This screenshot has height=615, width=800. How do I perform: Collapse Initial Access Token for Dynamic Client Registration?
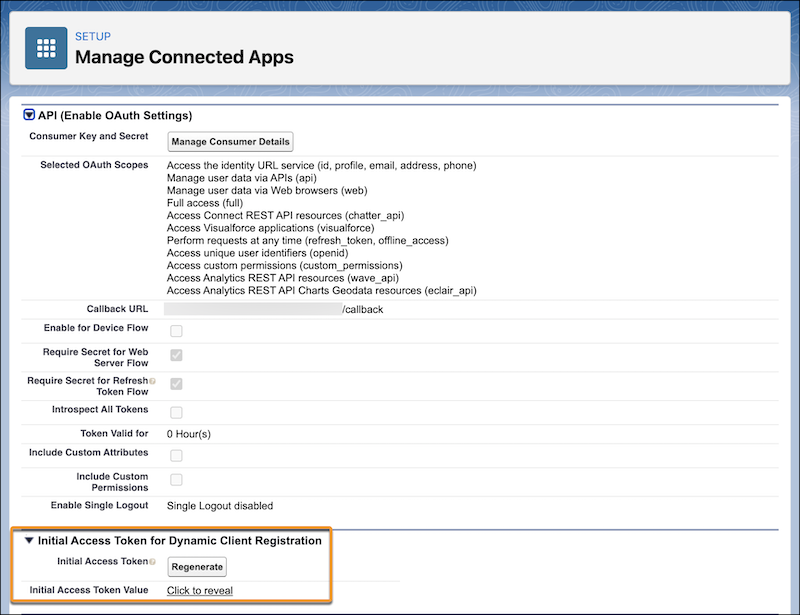tap(29, 541)
